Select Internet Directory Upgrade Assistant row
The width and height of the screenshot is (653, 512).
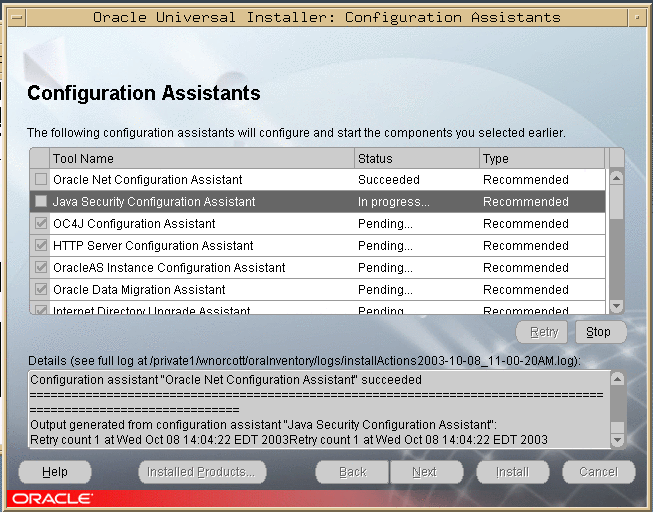(x=318, y=308)
